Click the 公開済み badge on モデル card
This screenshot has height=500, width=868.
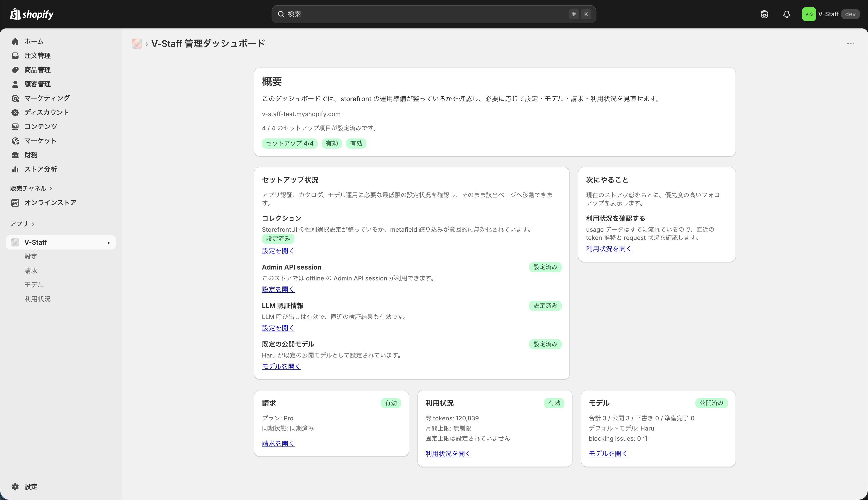[x=711, y=403]
